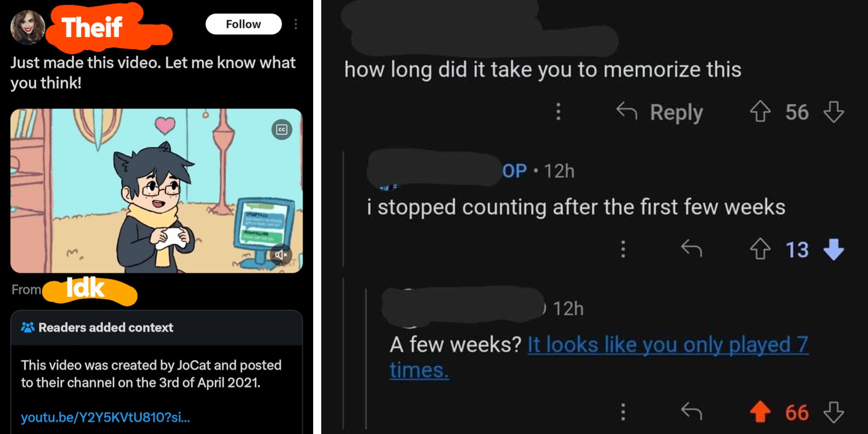This screenshot has height=434, width=868.
Task: Enable closed captions on the video
Action: tap(282, 129)
